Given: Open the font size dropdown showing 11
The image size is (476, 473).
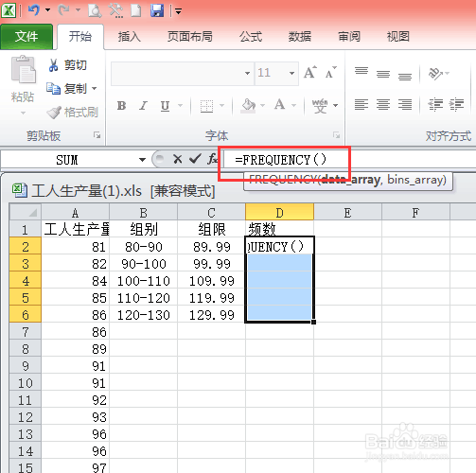Looking at the screenshot, I should tap(291, 74).
